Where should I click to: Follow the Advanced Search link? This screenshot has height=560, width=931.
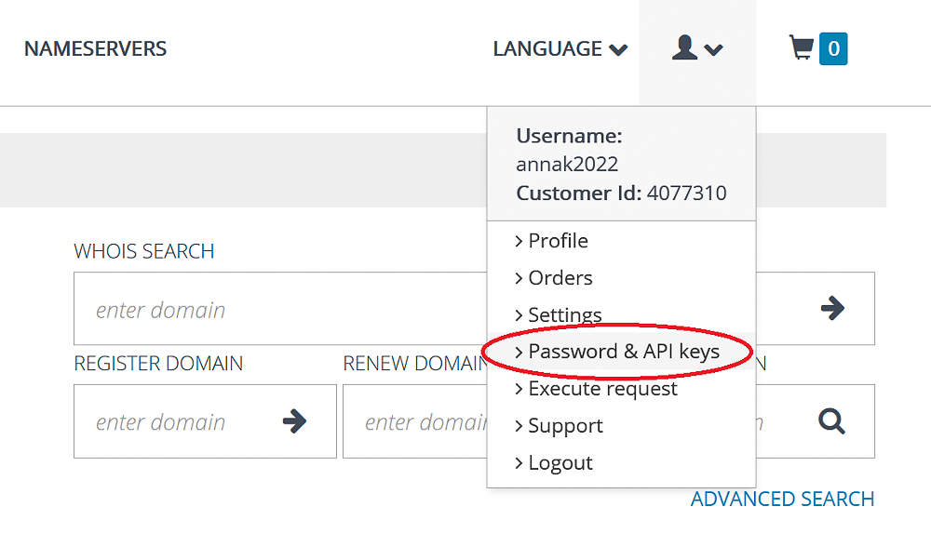(782, 499)
